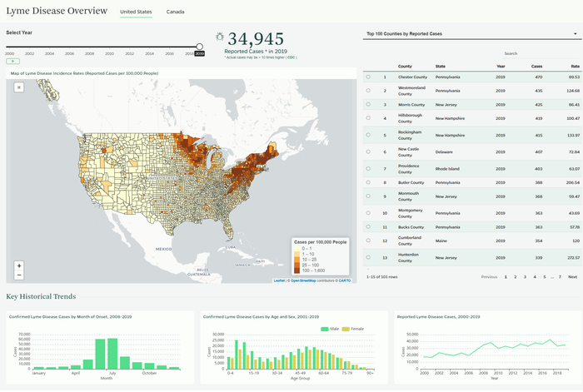Open the Top 100 Counties dropdown
Image resolution: width=583 pixels, height=392 pixels.
coord(471,34)
